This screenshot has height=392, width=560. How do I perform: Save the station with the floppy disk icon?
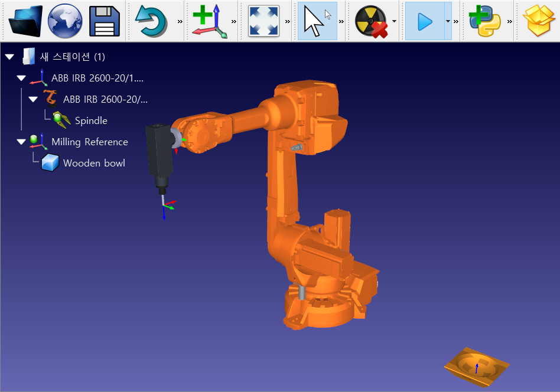105,21
